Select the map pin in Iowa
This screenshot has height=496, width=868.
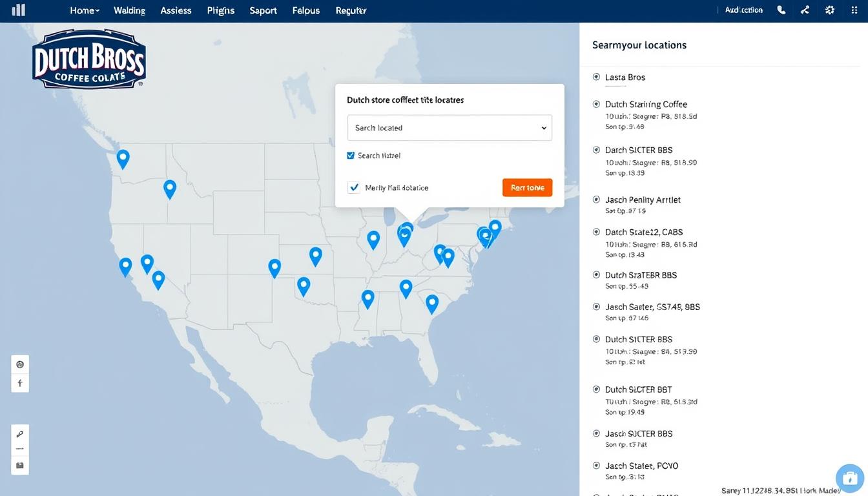point(373,240)
